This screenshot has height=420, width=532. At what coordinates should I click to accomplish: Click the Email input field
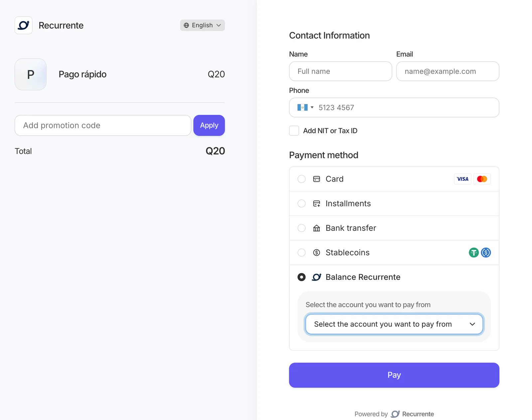tap(448, 71)
